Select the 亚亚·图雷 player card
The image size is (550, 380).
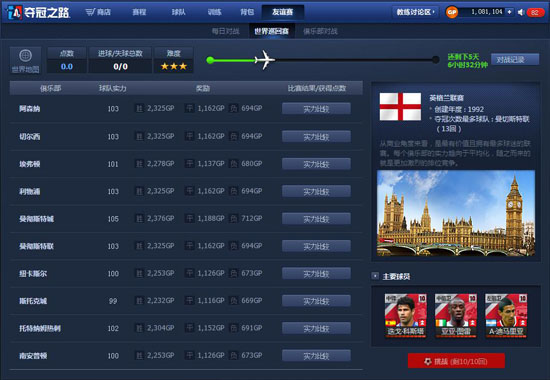pos(456,315)
